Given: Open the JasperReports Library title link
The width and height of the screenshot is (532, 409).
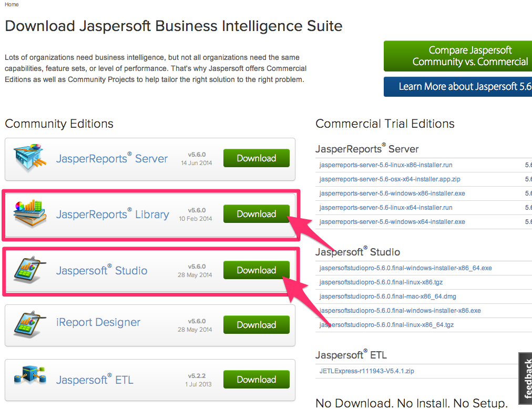Looking at the screenshot, I should click(x=112, y=214).
